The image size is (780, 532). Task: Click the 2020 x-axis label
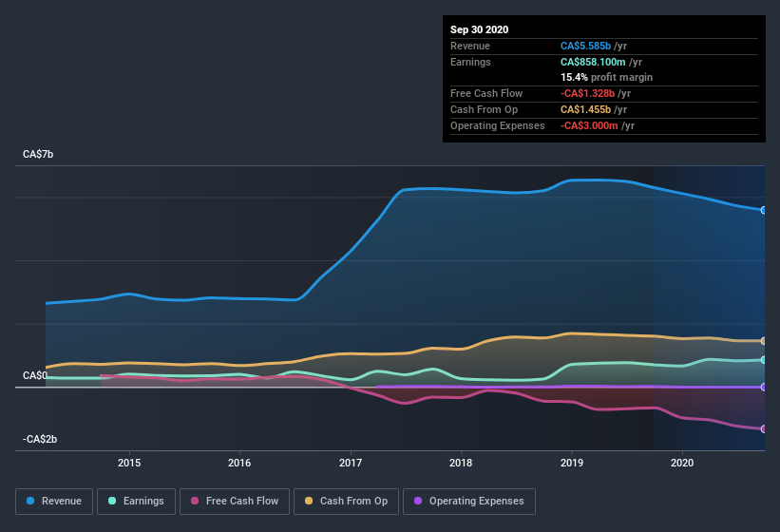tap(682, 463)
